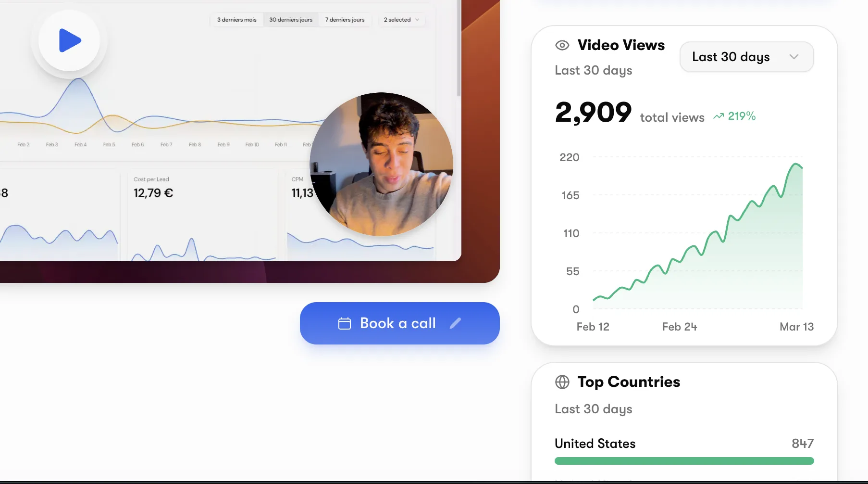Click the 847 views count
This screenshot has height=484, width=868.
point(803,444)
